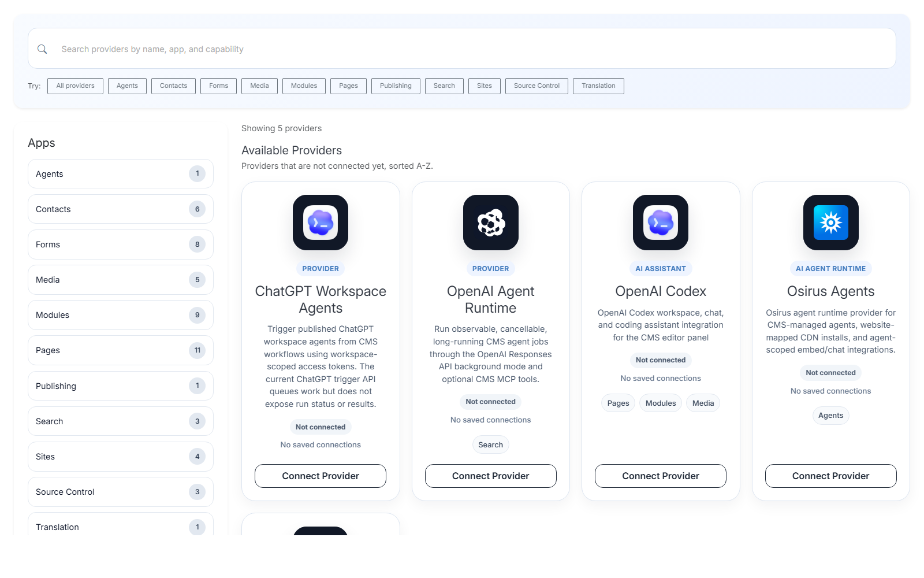The image size is (924, 578).
Task: Choose the Forms suggestion chip
Action: coord(218,86)
